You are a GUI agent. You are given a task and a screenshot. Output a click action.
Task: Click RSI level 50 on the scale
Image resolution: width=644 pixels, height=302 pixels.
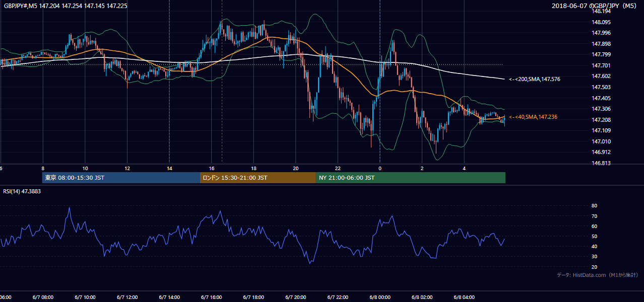coord(595,236)
